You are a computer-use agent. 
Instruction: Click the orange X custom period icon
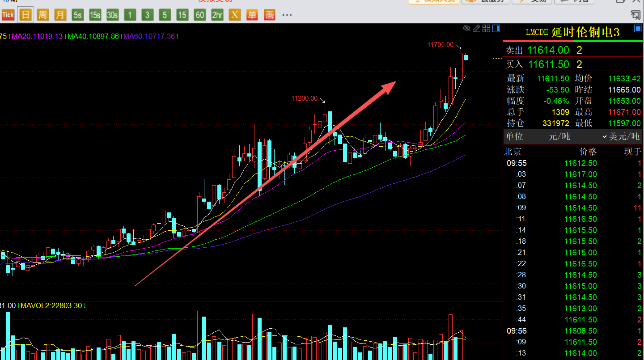pos(234,15)
